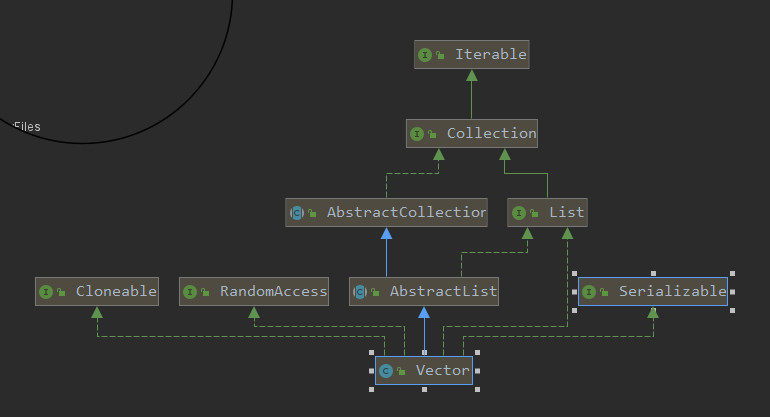Image resolution: width=770 pixels, height=417 pixels.
Task: Click the public lock icon on List
Action: tap(534, 214)
